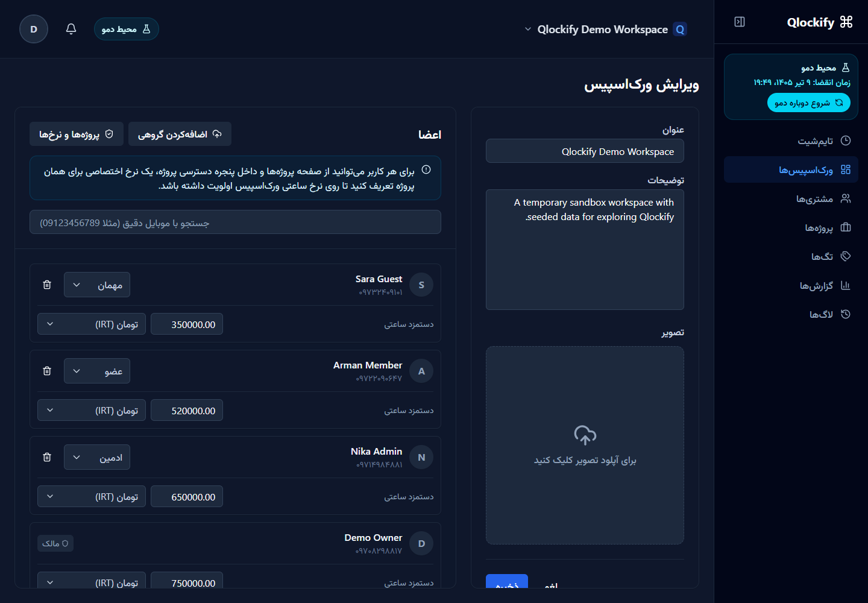Click hourly rate field 650000.00
868x603 pixels.
[x=187, y=496]
